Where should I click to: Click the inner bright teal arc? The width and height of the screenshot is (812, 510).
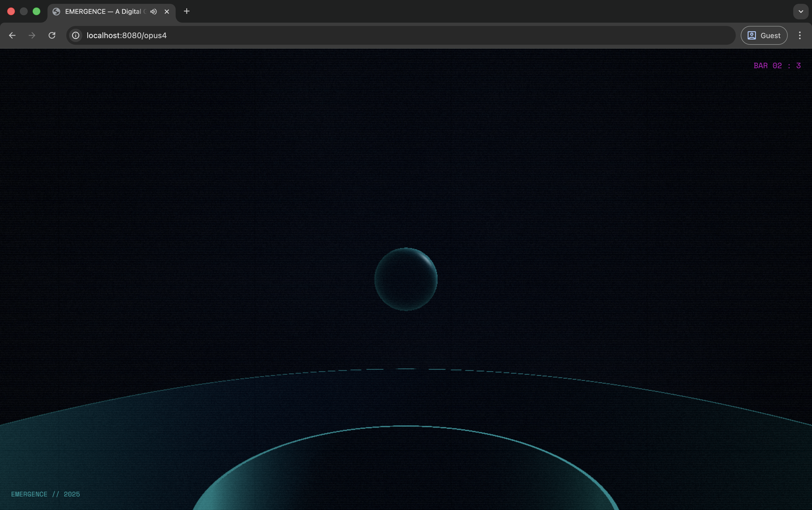[x=406, y=427]
